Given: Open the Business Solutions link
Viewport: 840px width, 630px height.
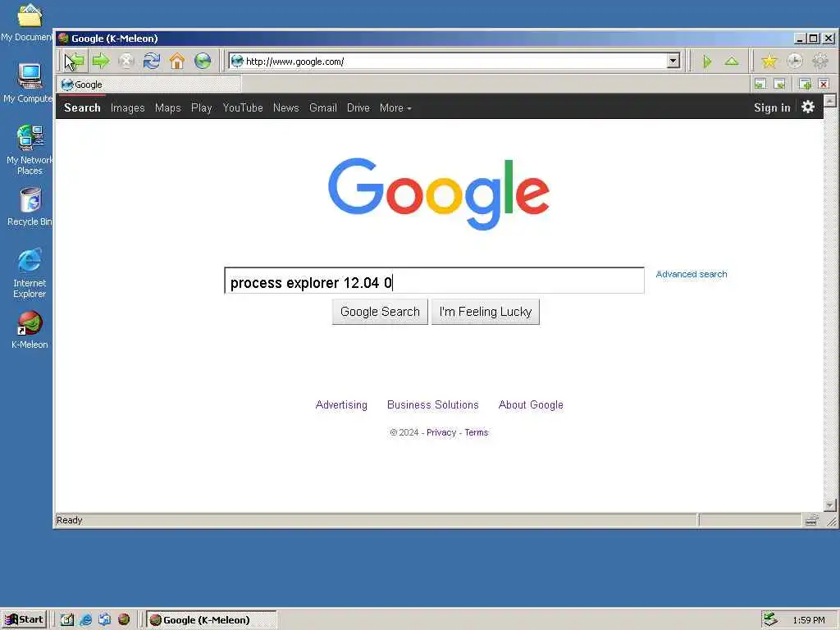Looking at the screenshot, I should [433, 405].
